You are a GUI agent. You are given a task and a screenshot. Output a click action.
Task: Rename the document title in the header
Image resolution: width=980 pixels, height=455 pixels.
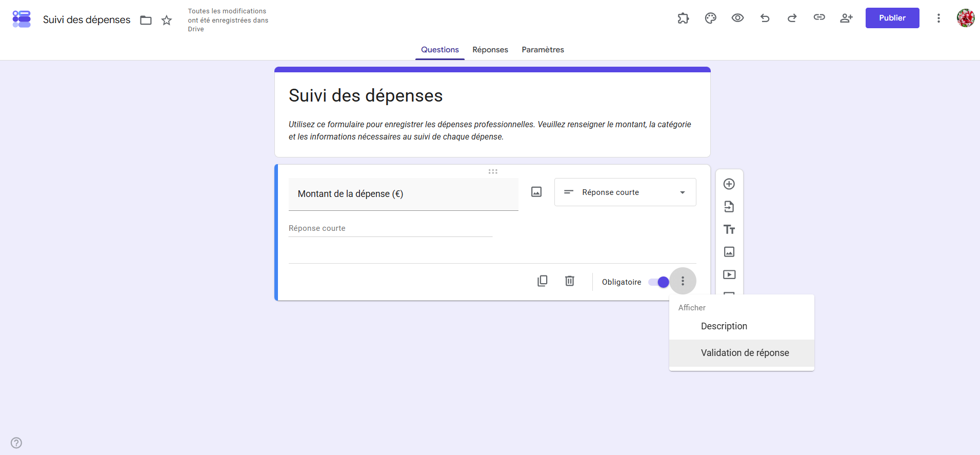coord(87,20)
